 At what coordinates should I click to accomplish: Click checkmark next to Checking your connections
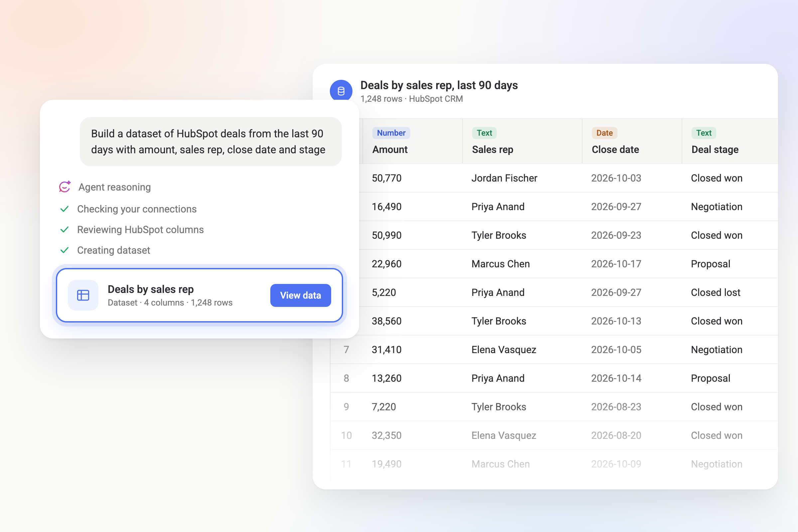coord(65,209)
